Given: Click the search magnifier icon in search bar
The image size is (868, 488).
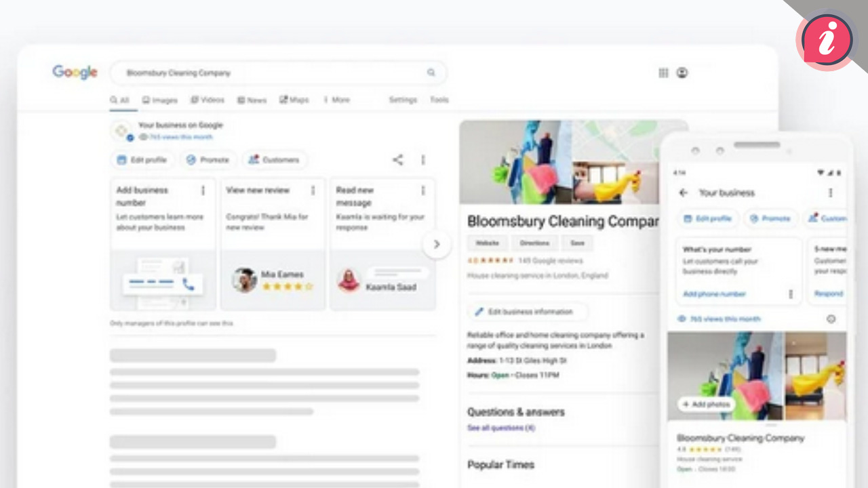Looking at the screenshot, I should [x=431, y=73].
